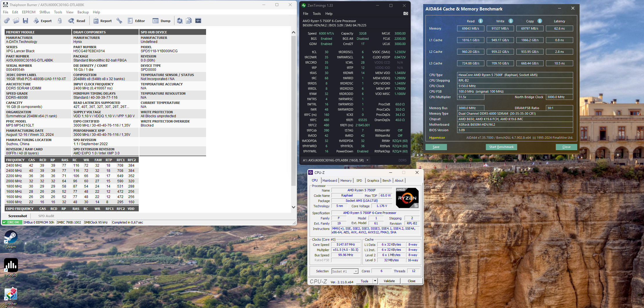
Task: Open the Help menu in ZenTimings
Action: click(329, 14)
